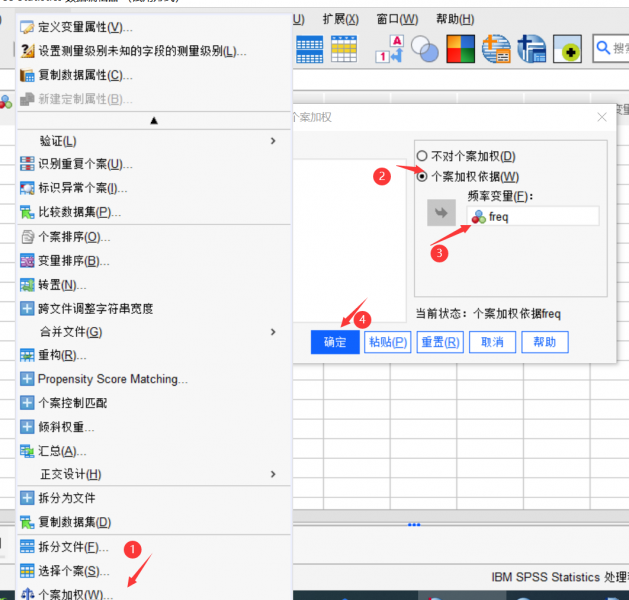Click 确定 button in weight dialog
Image resolution: width=629 pixels, height=600 pixels.
point(335,342)
